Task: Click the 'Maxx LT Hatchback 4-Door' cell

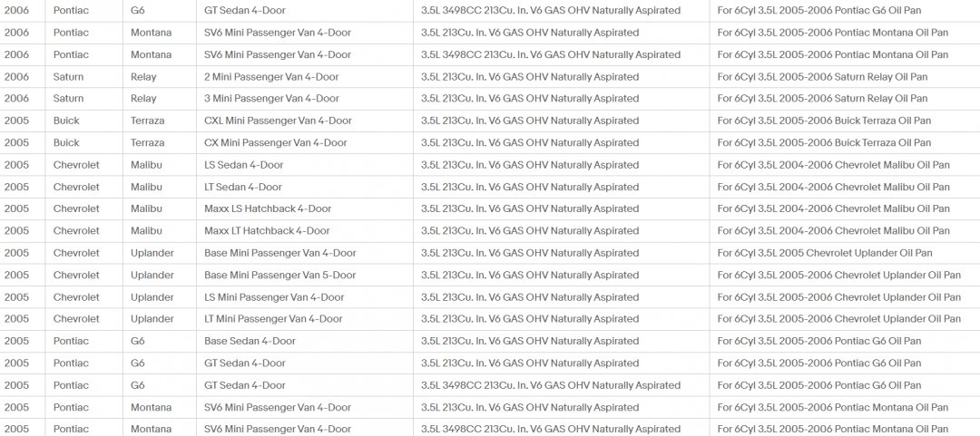Action: [304, 231]
